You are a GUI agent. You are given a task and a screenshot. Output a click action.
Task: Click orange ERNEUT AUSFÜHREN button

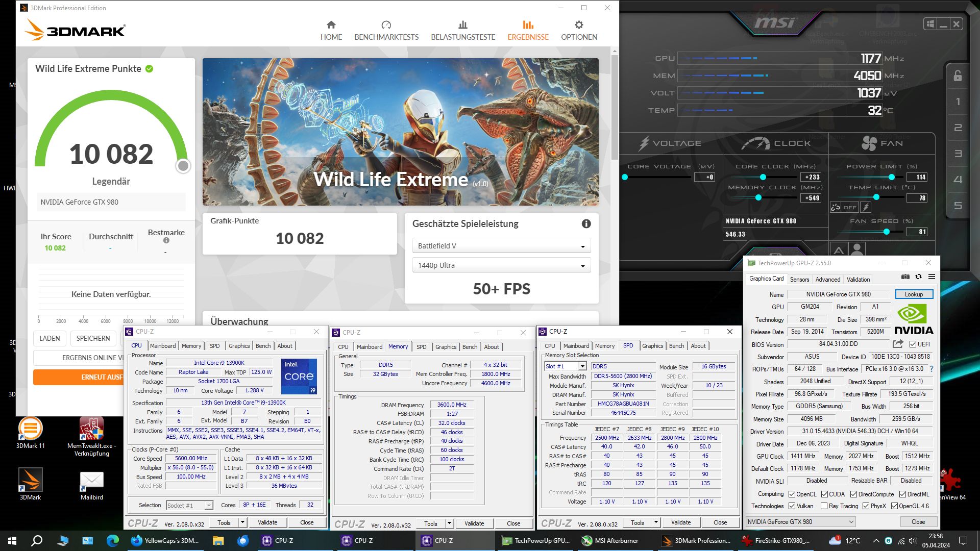79,377
